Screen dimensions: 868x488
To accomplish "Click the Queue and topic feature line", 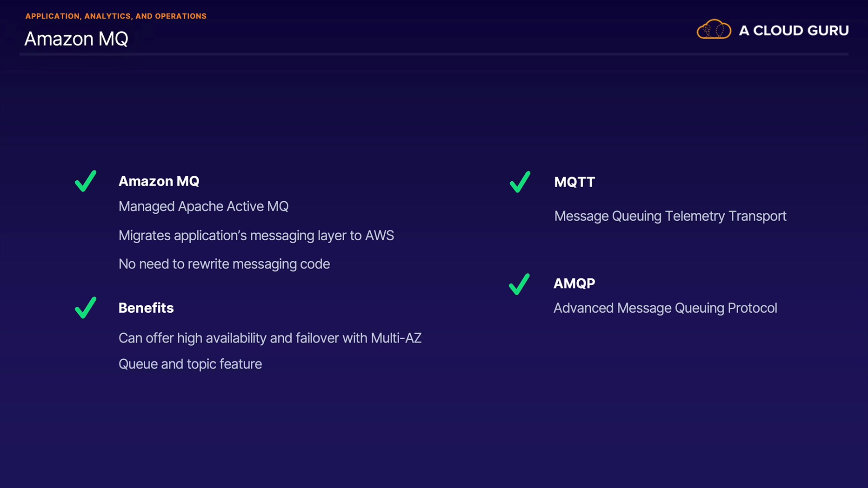I will tap(190, 364).
